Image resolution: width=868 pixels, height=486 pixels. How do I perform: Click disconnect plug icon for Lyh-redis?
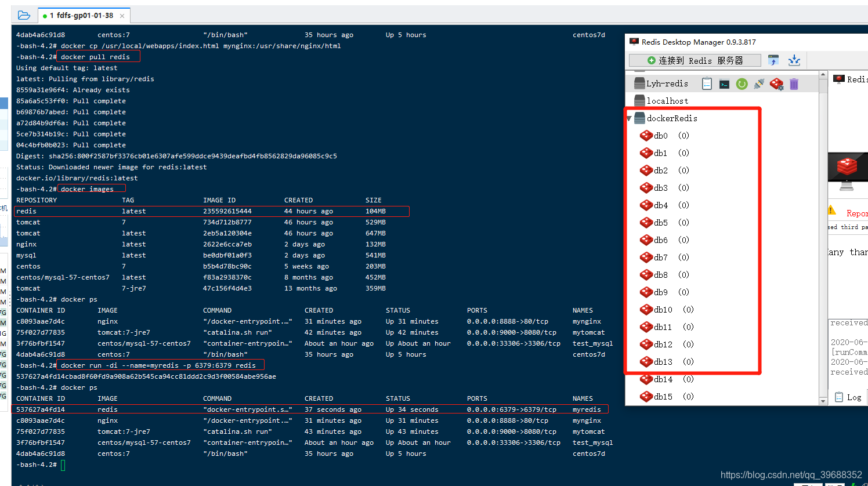click(x=759, y=84)
